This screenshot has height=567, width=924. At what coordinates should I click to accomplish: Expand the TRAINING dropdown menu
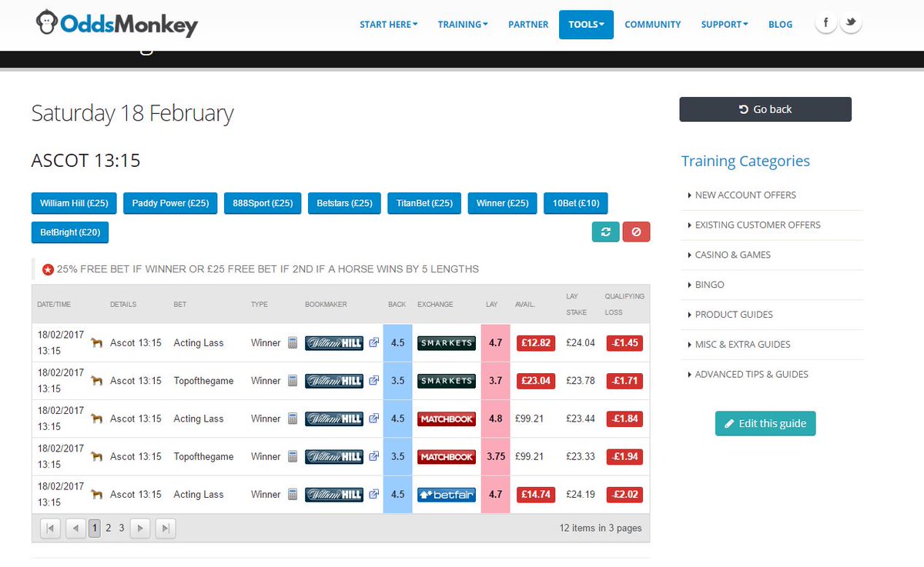point(463,24)
